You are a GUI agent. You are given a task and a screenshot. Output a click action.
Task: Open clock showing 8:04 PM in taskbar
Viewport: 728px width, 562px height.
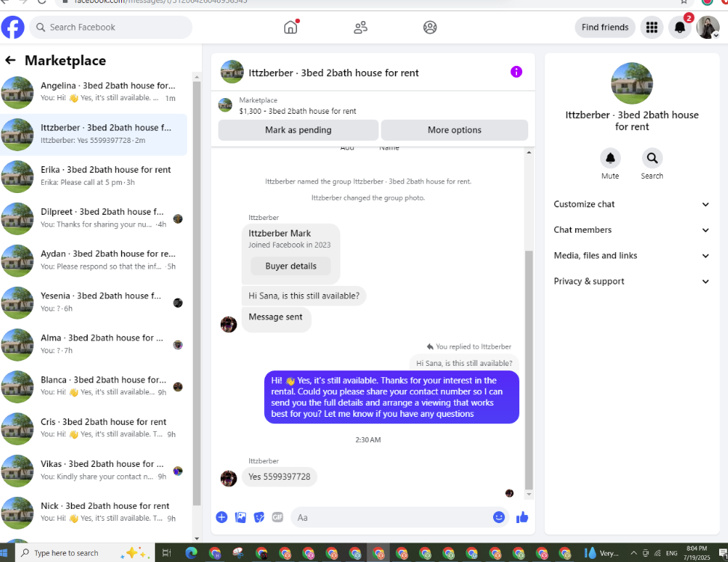click(x=697, y=553)
